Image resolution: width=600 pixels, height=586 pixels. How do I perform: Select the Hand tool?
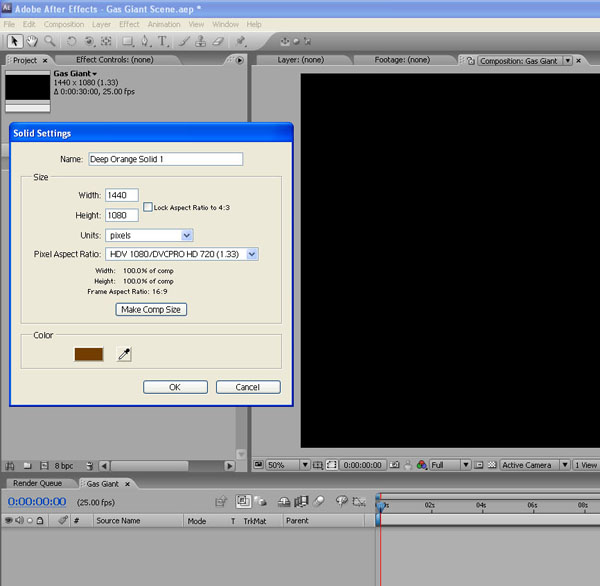point(33,41)
